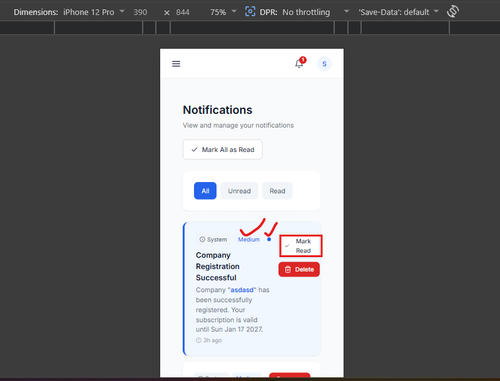Select the Read filter tab

pos(277,191)
